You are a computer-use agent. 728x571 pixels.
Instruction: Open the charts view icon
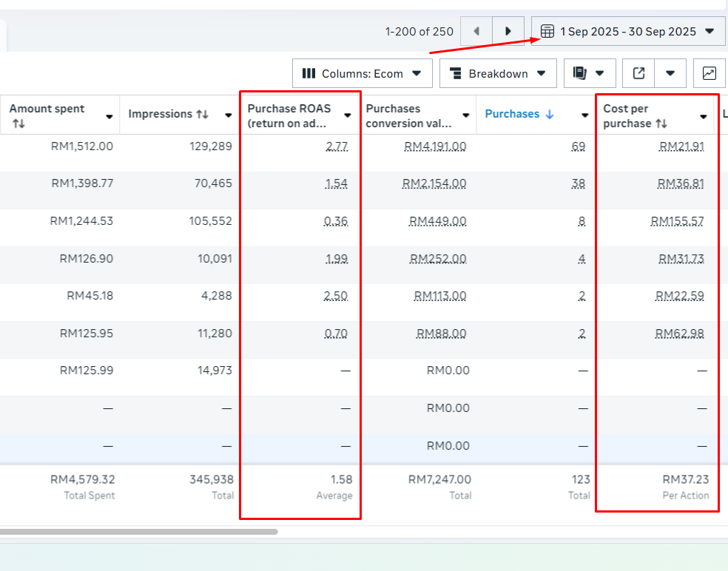click(x=709, y=73)
